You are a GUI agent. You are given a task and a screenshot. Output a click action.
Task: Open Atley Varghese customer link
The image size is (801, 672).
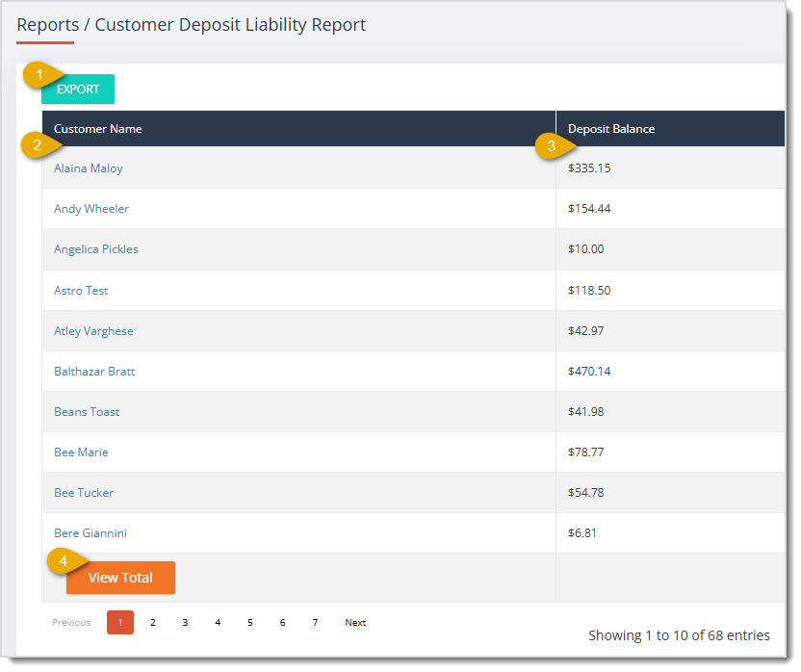pos(94,332)
